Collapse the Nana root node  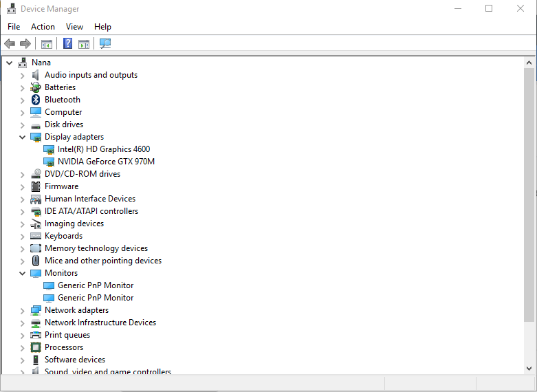(x=9, y=63)
